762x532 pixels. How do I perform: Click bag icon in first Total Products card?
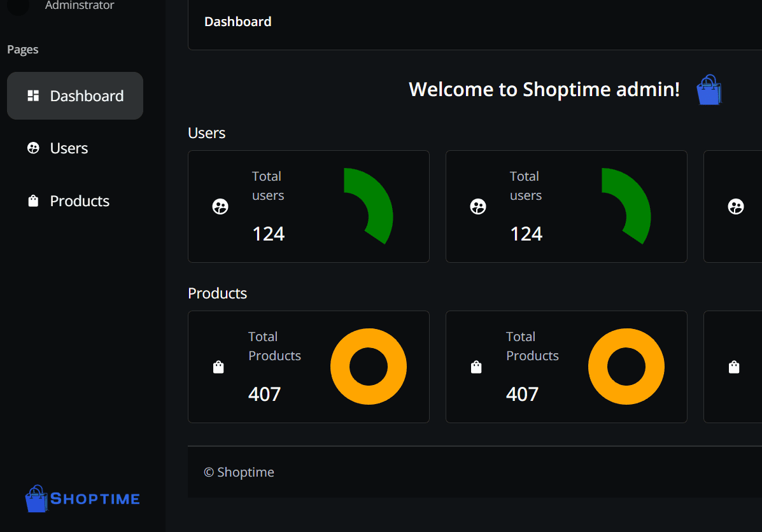pyautogui.click(x=218, y=367)
